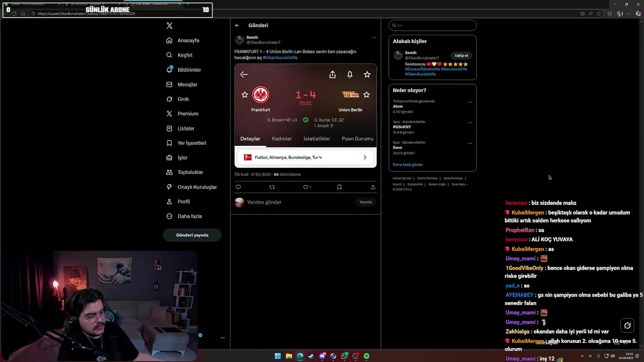Open WhatsApp from the taskbar
This screenshot has height=362, width=644.
pos(345,356)
